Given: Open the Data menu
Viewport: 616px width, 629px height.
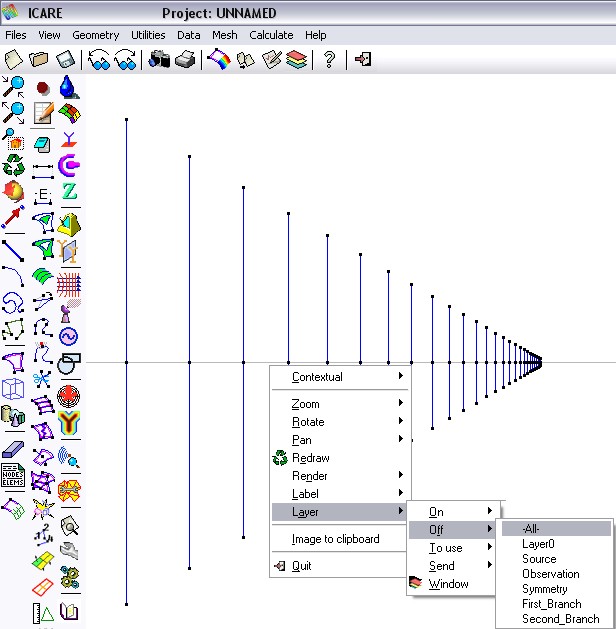Looking at the screenshot, I should tap(188, 35).
